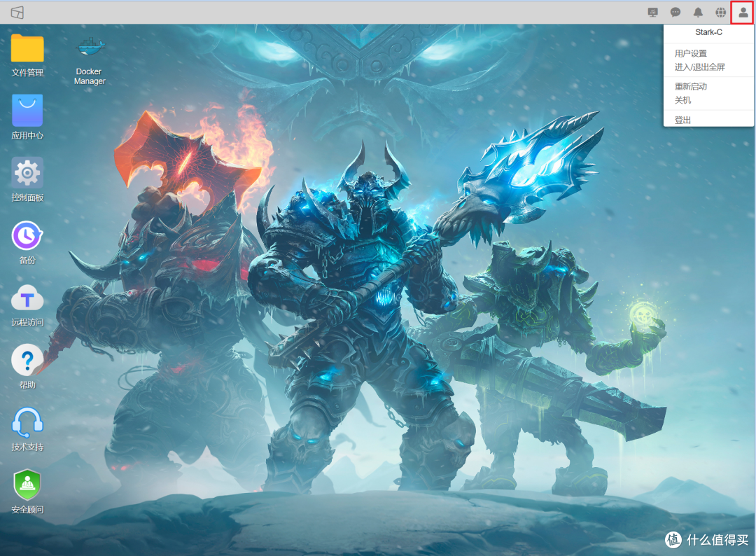Launch Docker Manager from the desktop
This screenshot has height=556, width=756.
tap(90, 47)
